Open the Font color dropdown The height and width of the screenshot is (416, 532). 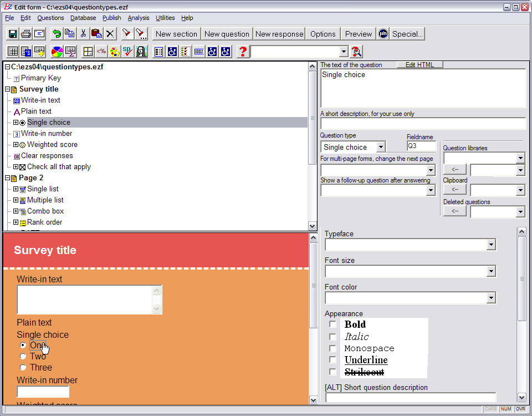click(x=490, y=298)
